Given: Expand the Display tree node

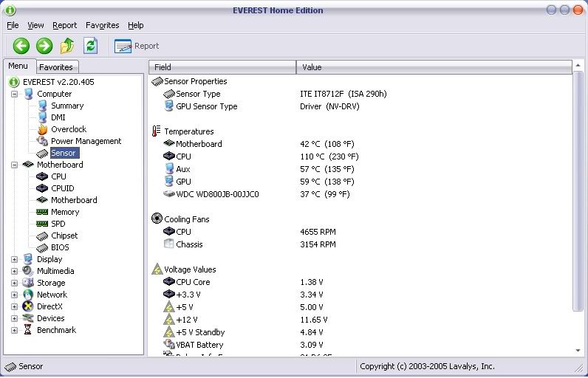Looking at the screenshot, I should tap(15, 259).
